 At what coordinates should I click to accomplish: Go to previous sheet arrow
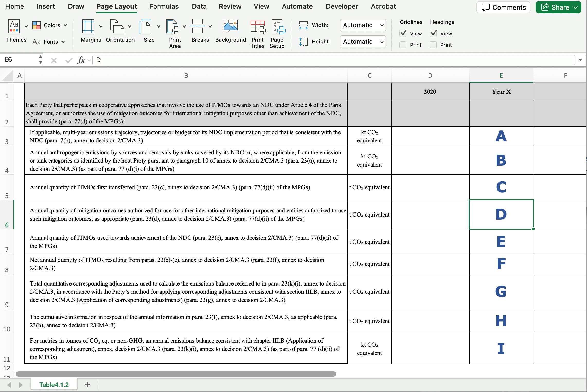coord(9,385)
